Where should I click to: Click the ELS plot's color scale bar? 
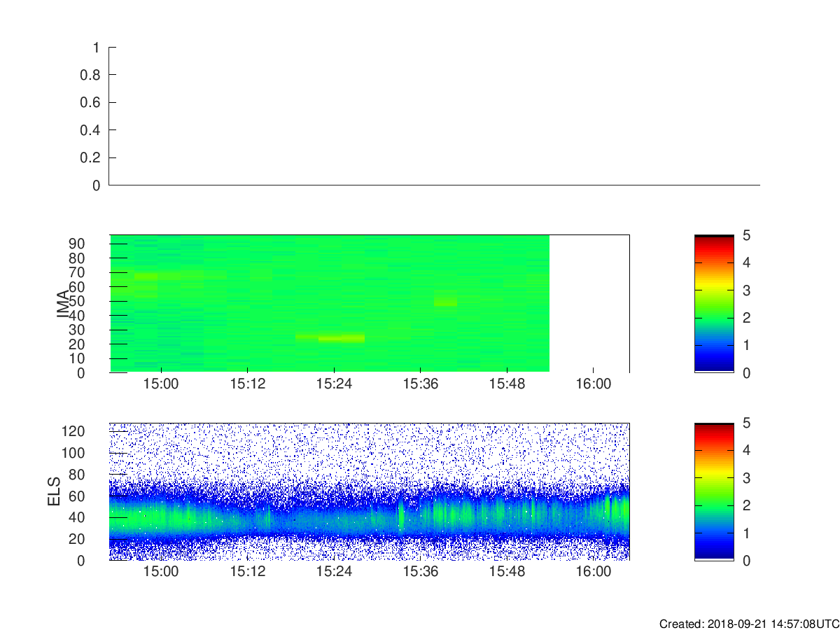(714, 491)
